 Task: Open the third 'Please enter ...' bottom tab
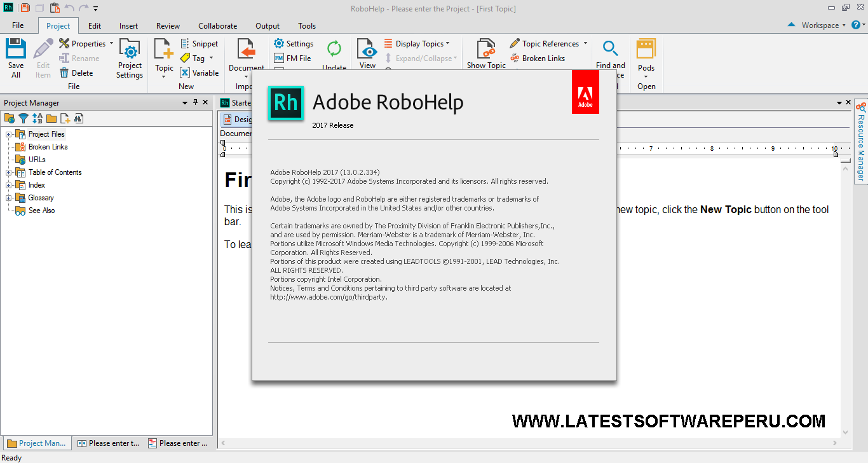[177, 443]
